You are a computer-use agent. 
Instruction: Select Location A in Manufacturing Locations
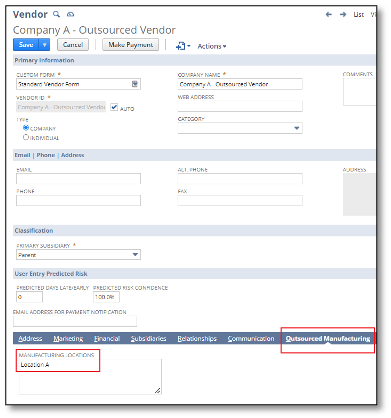coord(35,365)
